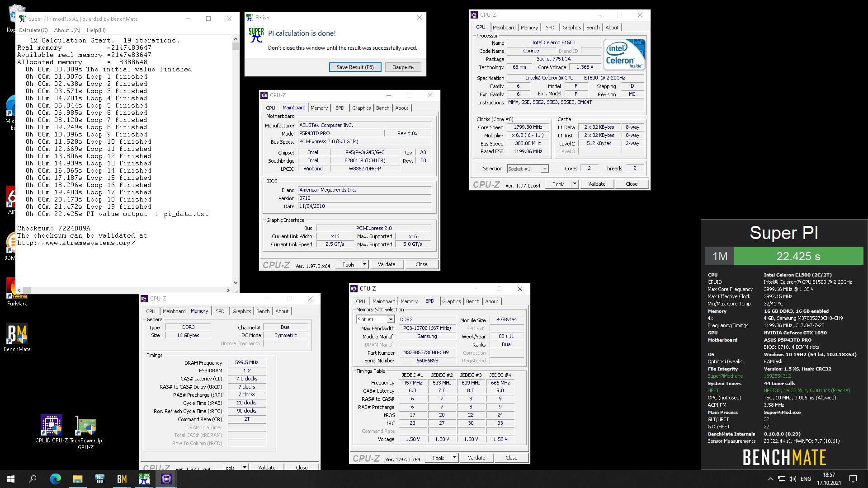The image size is (868, 488).
Task: Click SuperPiMod.exe file integrity entry
Action: [725, 376]
